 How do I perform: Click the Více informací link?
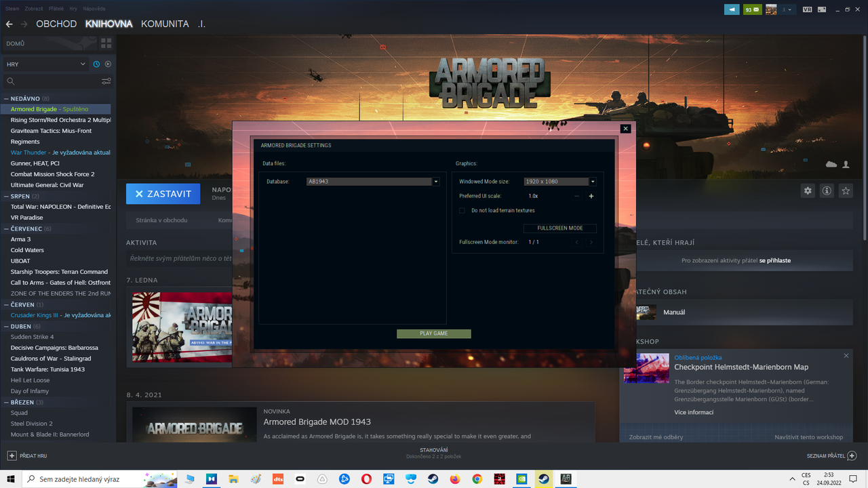point(694,412)
